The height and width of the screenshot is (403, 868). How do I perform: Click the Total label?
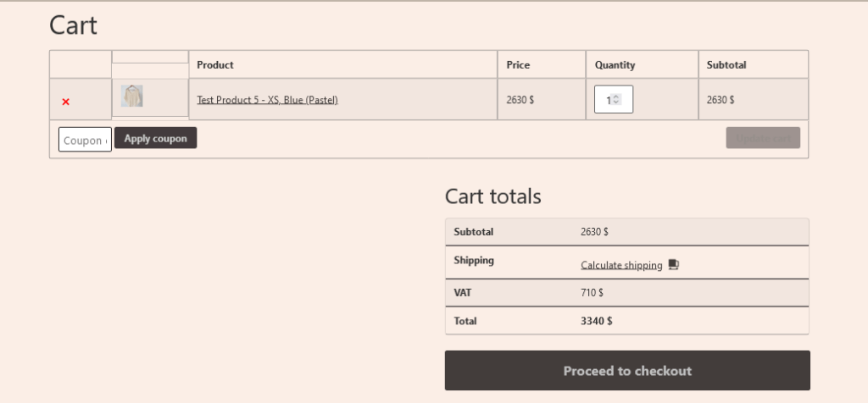(465, 321)
